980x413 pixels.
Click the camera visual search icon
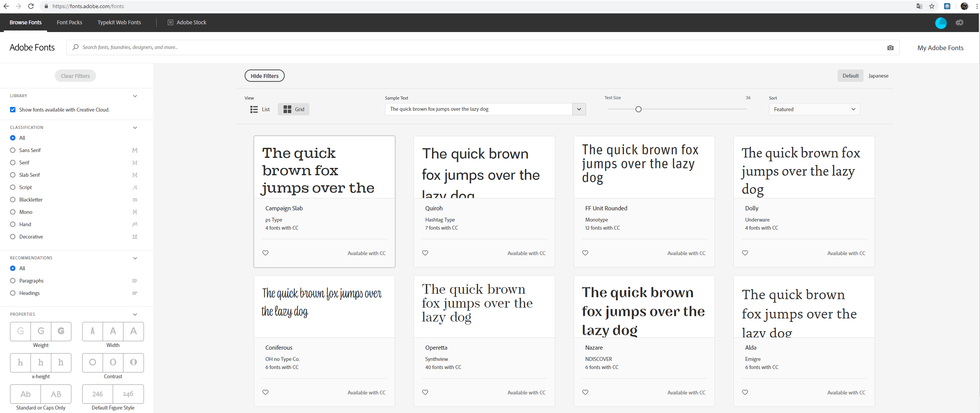[x=890, y=47]
